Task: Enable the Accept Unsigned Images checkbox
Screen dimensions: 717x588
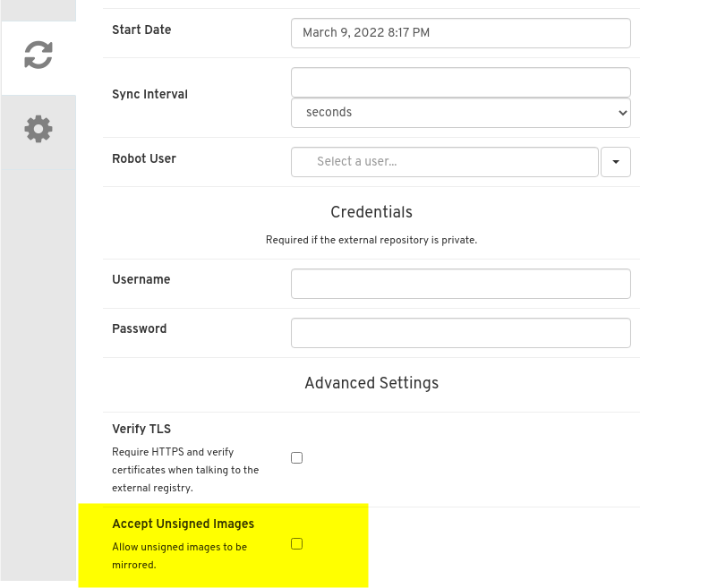Action: [x=296, y=543]
